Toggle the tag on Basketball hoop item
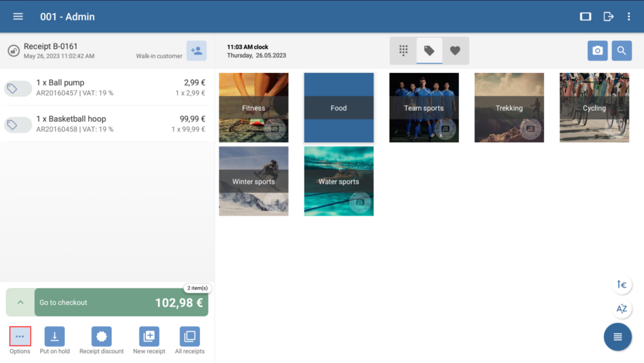Image resolution: width=644 pixels, height=363 pixels. point(18,125)
